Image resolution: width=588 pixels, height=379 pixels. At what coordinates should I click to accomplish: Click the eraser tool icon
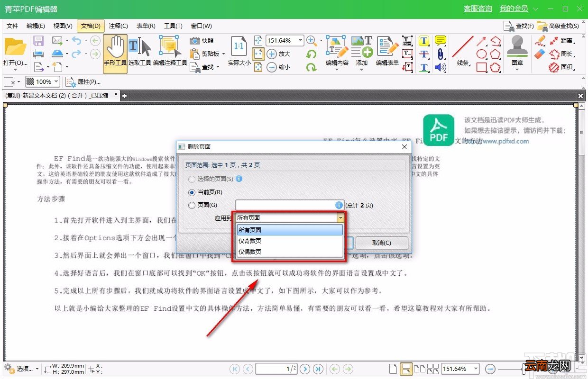click(x=540, y=54)
